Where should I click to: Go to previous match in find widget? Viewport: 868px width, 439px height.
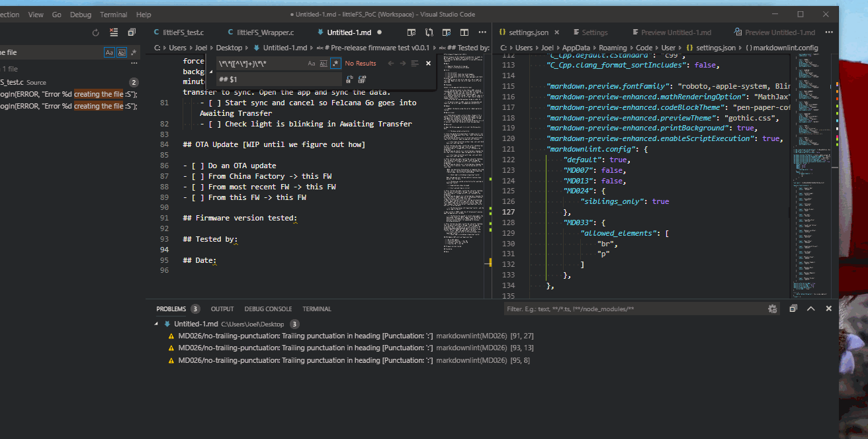pos(390,64)
